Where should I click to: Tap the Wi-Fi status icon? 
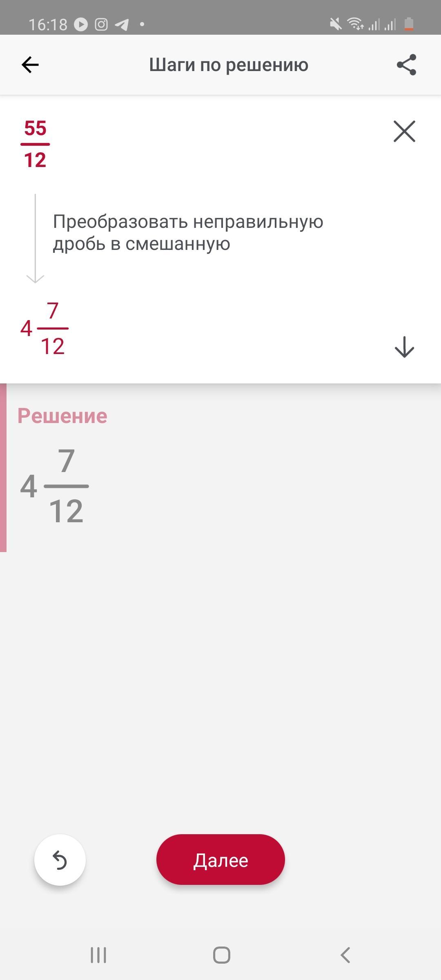355,24
